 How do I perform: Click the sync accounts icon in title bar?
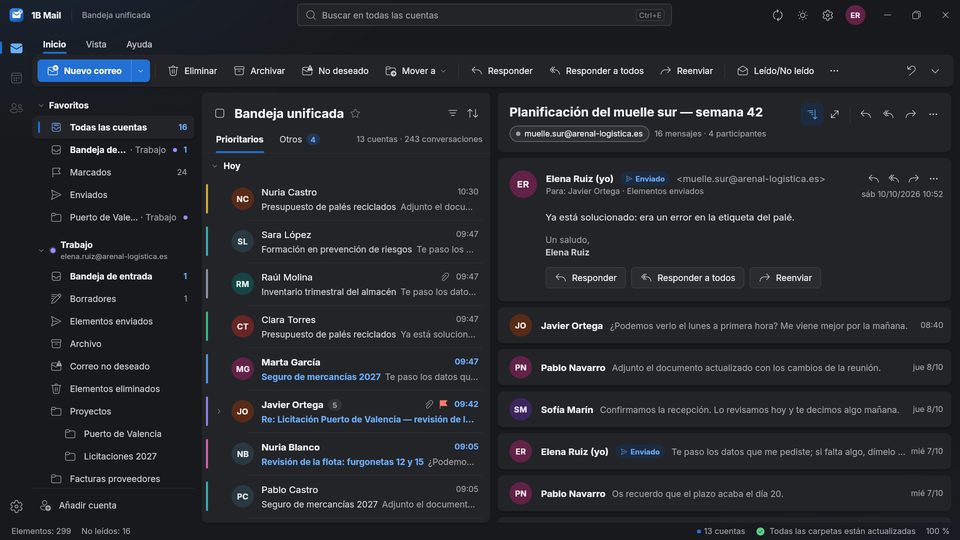point(778,15)
